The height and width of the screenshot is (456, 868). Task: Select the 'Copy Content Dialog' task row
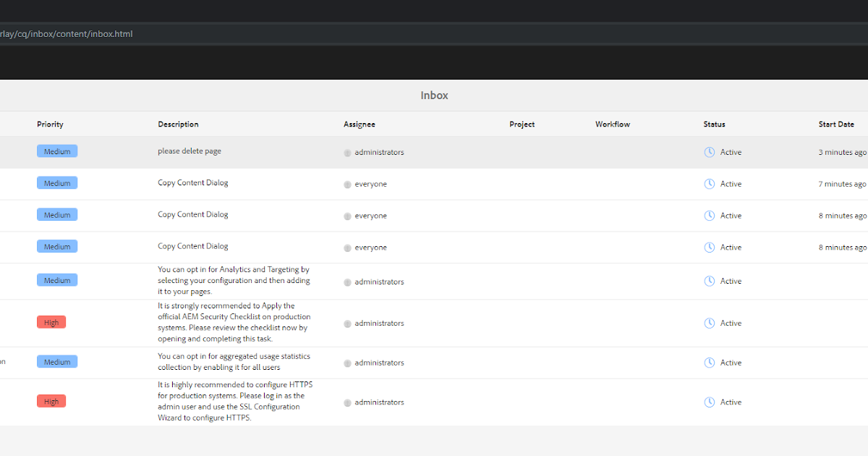(x=192, y=182)
